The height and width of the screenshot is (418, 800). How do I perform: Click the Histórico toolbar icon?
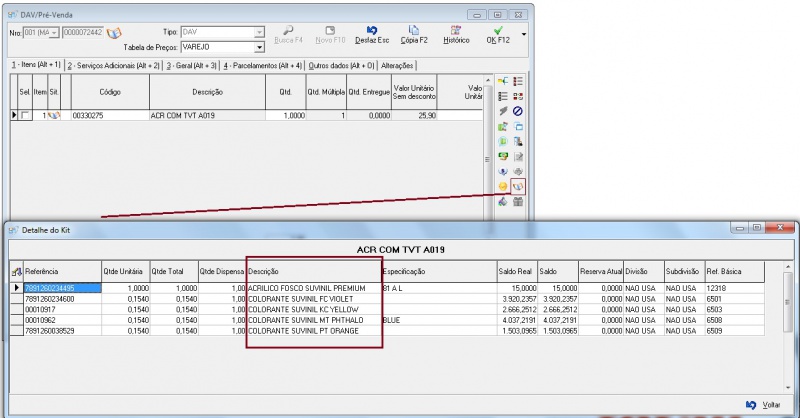456,35
